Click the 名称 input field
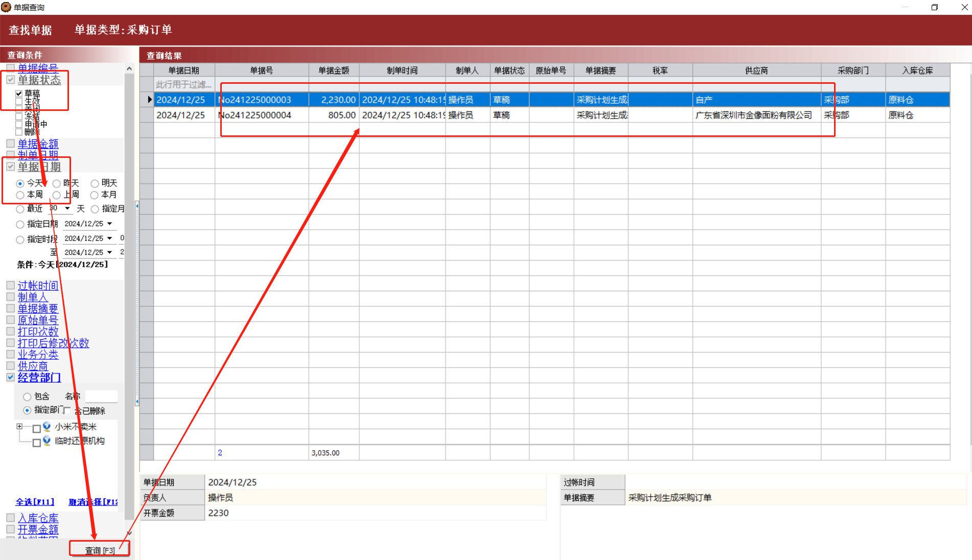This screenshot has height=560, width=972. (x=101, y=396)
